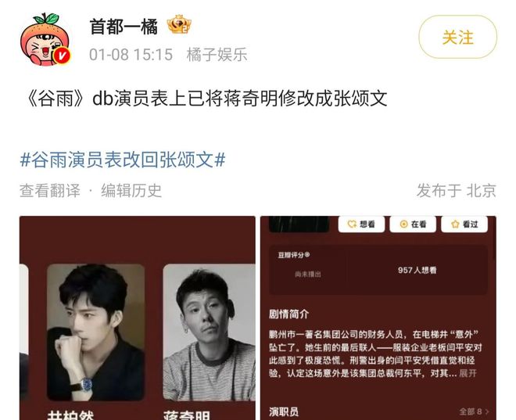Viewport: 516px width, 420px height.
Task: Open hashtag 谷雨演员表改回张颂文
Action: coord(123,160)
